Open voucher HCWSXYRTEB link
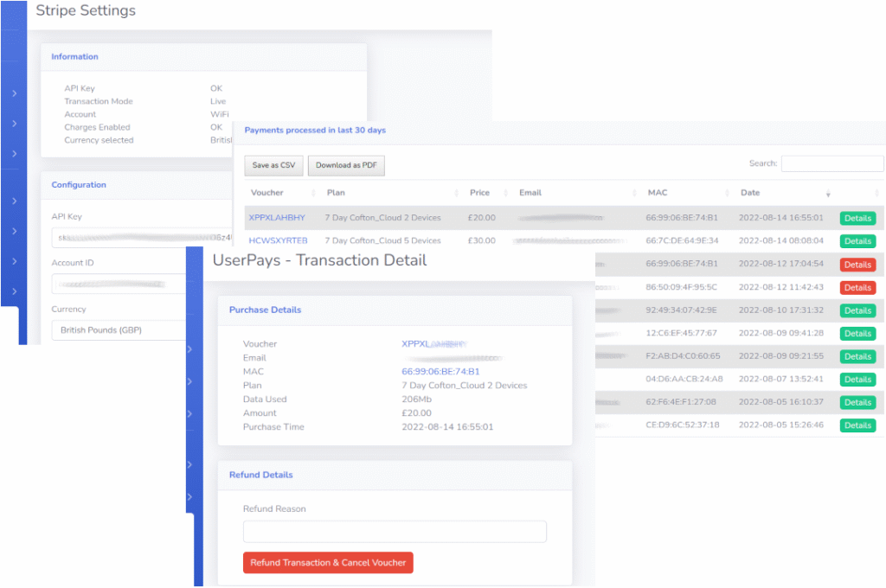This screenshot has height=588, width=886. tap(277, 241)
